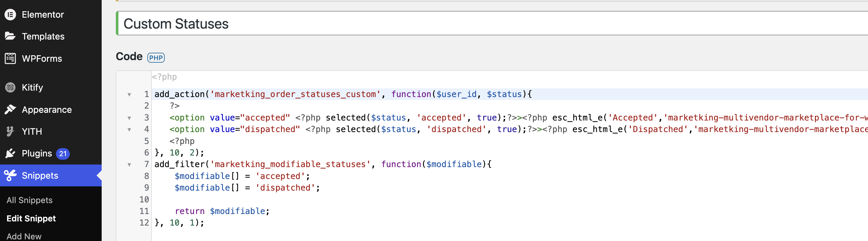Click the Elementor icon in sidebar
This screenshot has width=868, height=241.
coord(10,14)
